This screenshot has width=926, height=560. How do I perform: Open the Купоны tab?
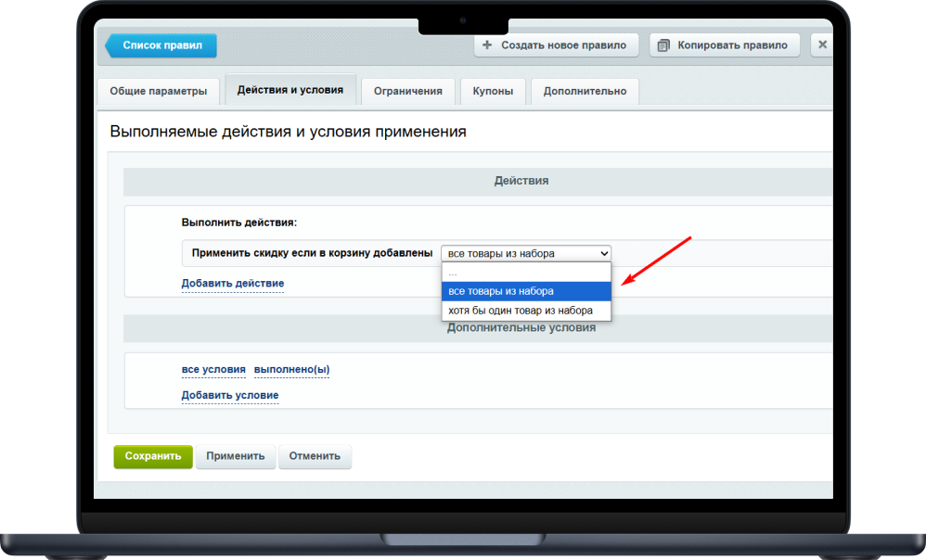click(x=493, y=92)
